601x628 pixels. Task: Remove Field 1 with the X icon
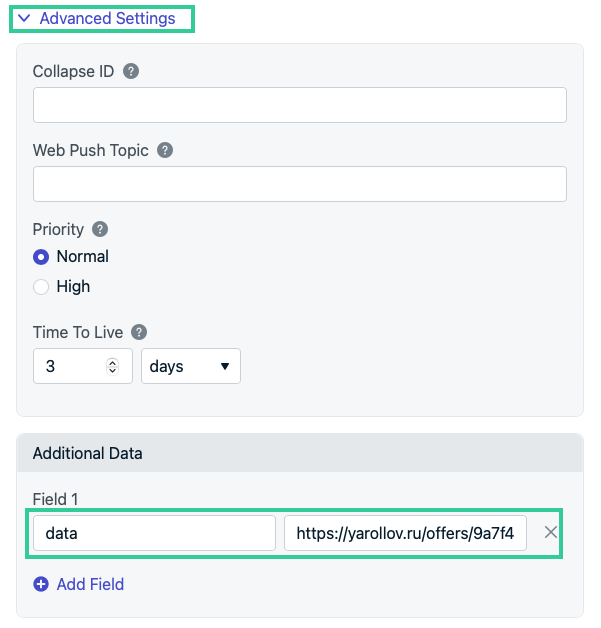(550, 533)
